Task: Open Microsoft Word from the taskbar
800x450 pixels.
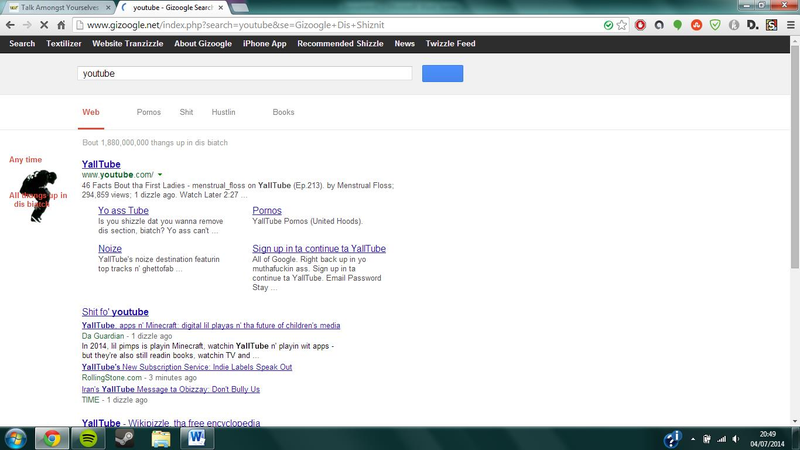Action: 197,438
